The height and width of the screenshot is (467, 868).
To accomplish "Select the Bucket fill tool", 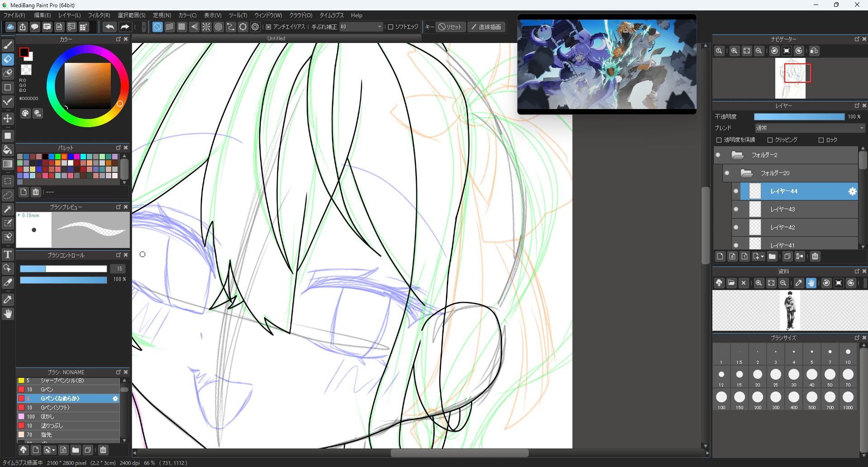I will coord(8,150).
